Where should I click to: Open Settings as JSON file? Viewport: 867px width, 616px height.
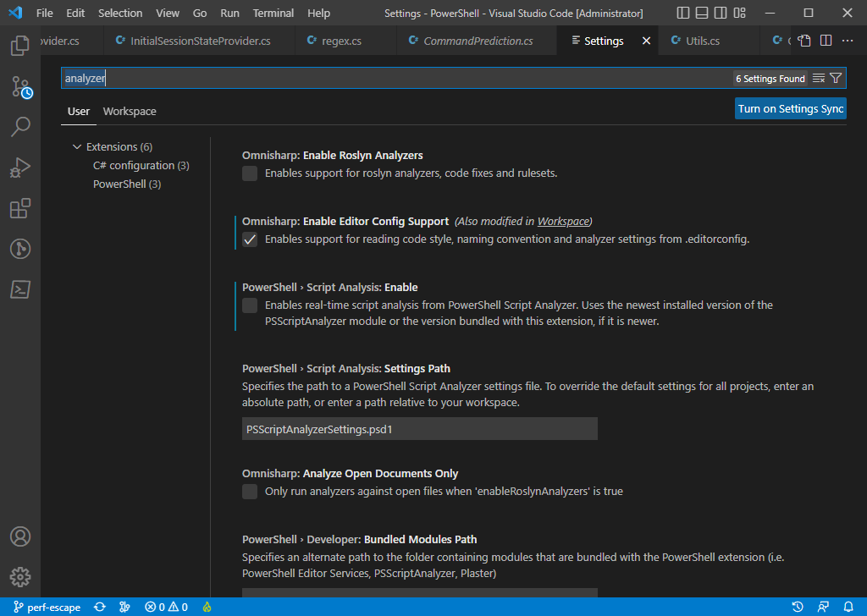coord(804,41)
